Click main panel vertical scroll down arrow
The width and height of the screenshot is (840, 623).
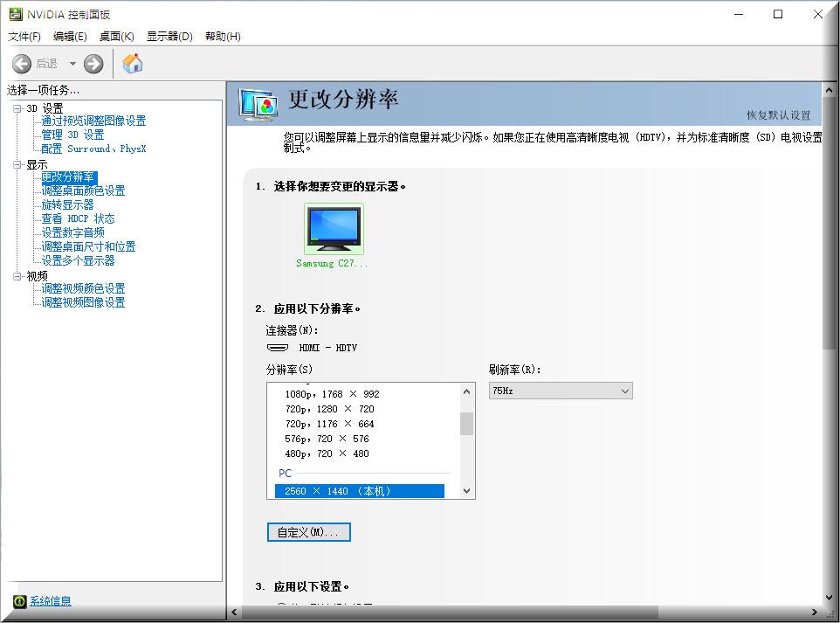click(x=829, y=598)
